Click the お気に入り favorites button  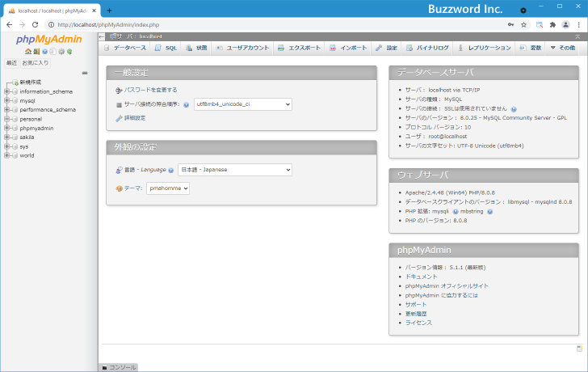[x=36, y=63]
